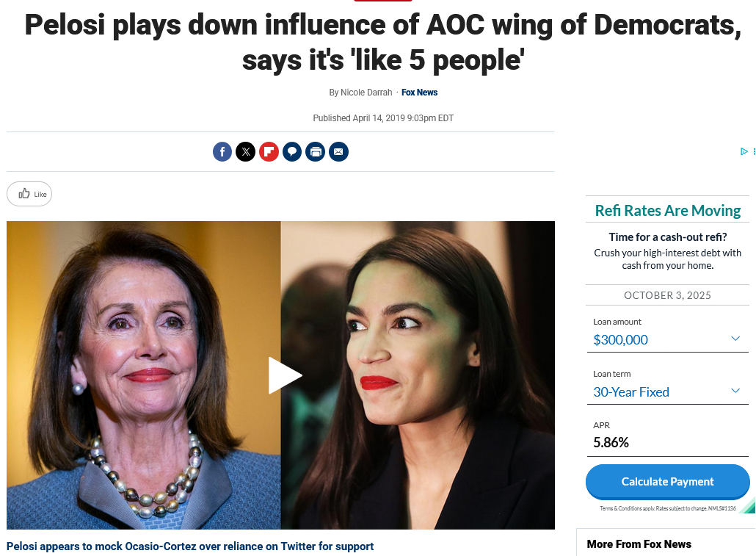
Task: Click the Calculate Payment button
Action: coord(667,482)
